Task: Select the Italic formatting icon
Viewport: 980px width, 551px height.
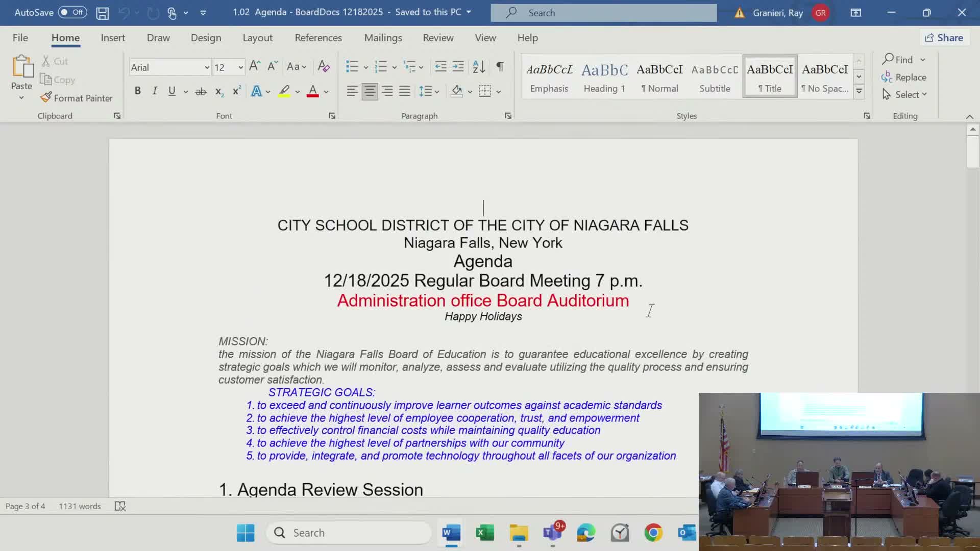Action: 154,91
